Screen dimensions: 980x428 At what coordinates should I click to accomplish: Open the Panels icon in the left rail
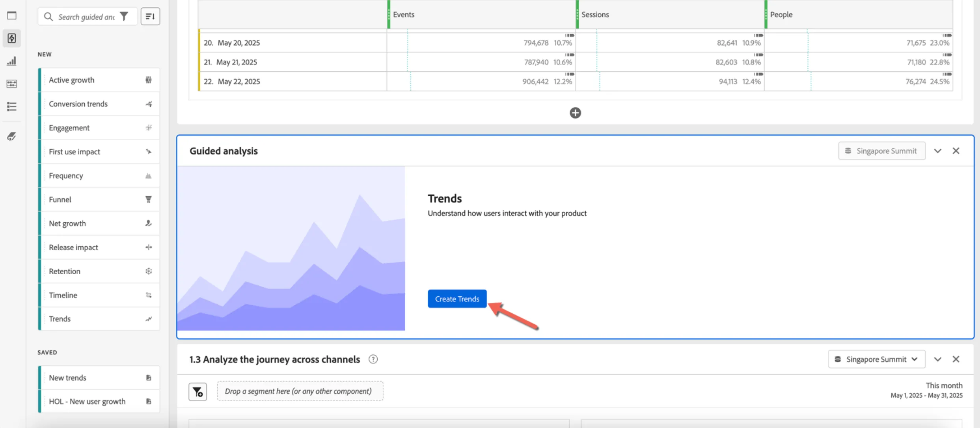[12, 15]
